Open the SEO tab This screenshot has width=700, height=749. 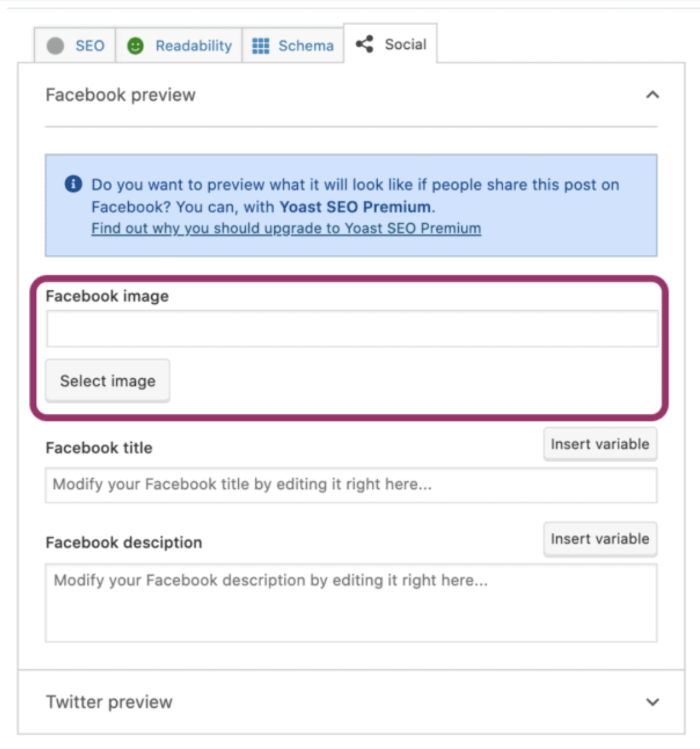75,46
